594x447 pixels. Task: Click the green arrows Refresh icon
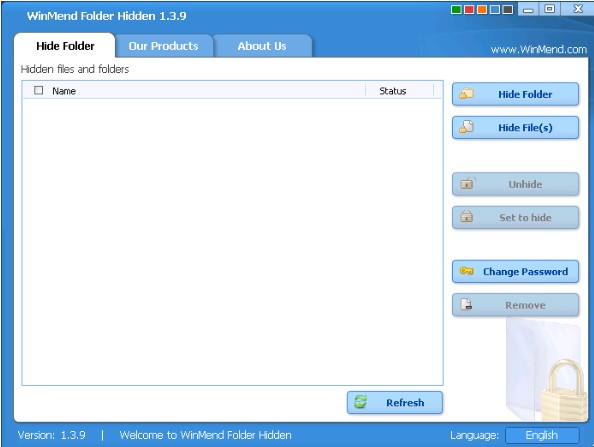[x=360, y=402]
